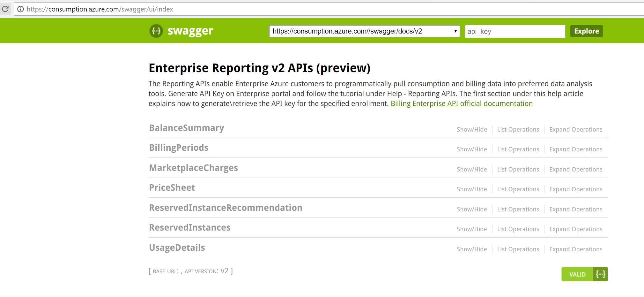Expand Operations for ReservedInstanceRecommendation
The image size is (644, 297).
(x=576, y=209)
